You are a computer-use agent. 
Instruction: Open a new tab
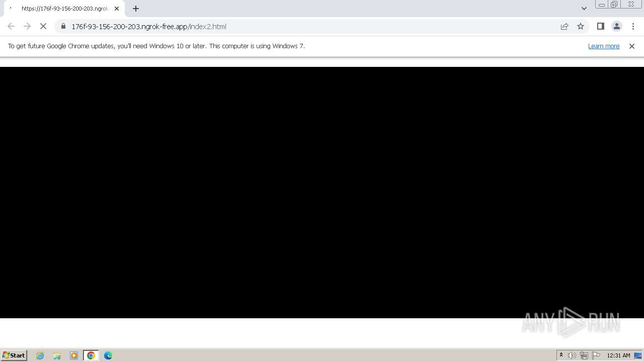[x=136, y=9]
